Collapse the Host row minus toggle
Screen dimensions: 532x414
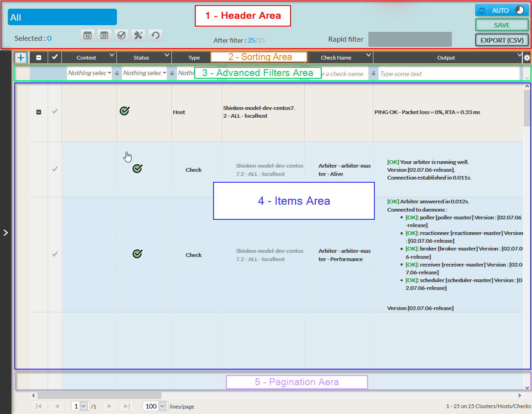(38, 112)
